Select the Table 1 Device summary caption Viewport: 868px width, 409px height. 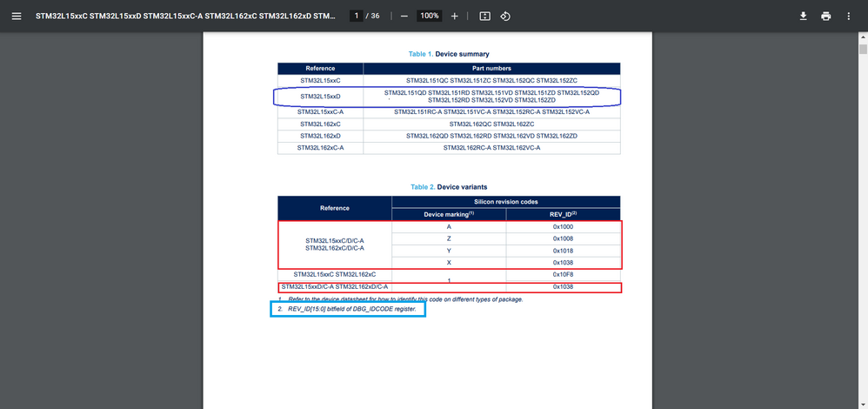[449, 54]
